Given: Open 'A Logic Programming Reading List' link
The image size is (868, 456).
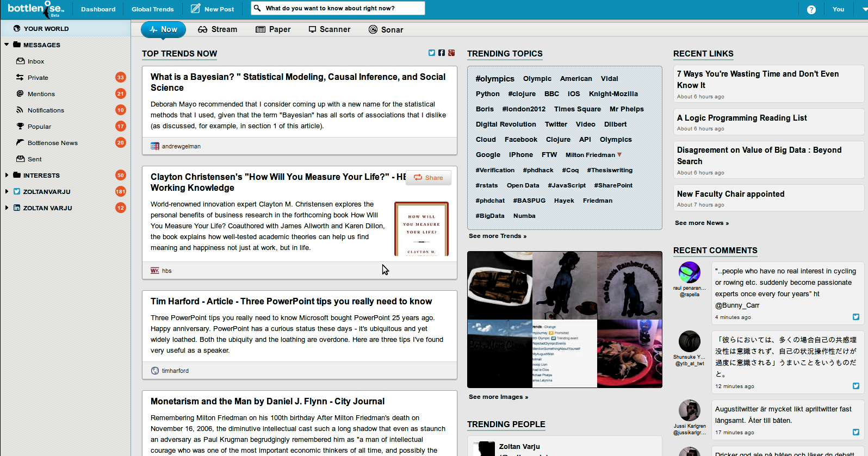Looking at the screenshot, I should (742, 118).
